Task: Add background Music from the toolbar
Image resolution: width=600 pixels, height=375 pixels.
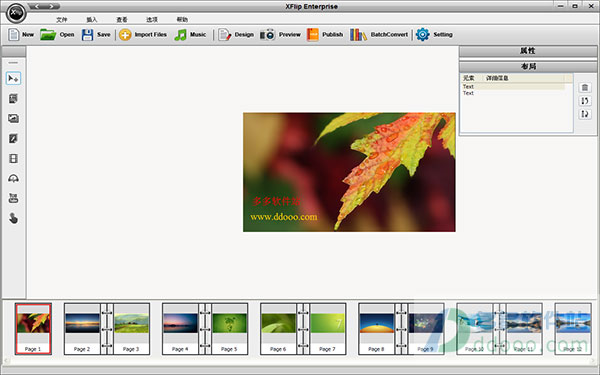Action: click(x=190, y=34)
